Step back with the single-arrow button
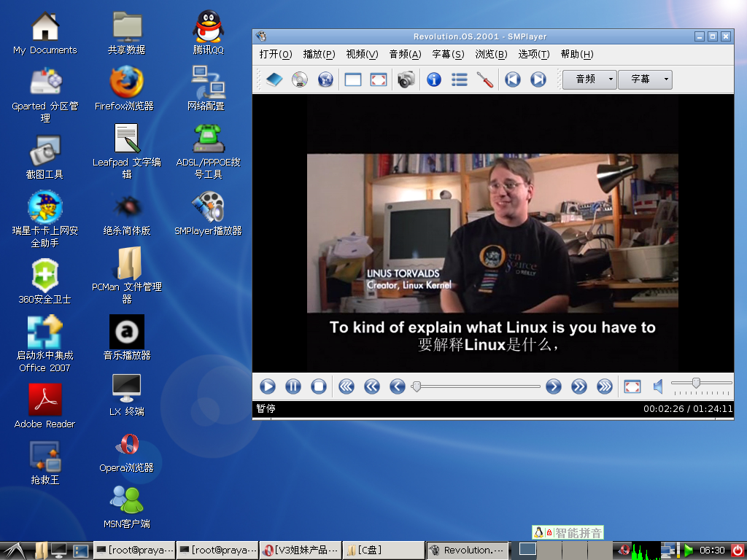Screen dimensions: 747x560 398,386
